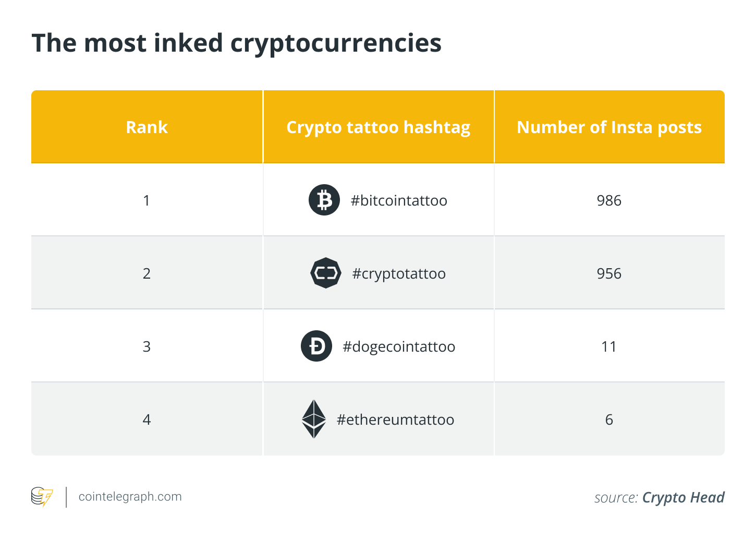The width and height of the screenshot is (756, 539).
Task: Click the #bitcointattoo hashtag text
Action: tap(399, 201)
